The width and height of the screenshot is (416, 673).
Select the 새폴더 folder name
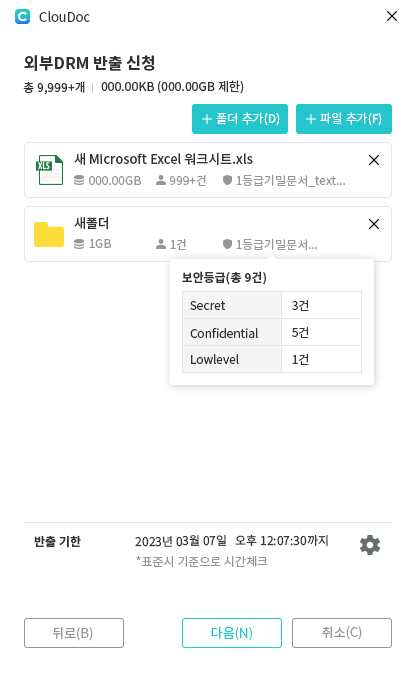coord(91,223)
